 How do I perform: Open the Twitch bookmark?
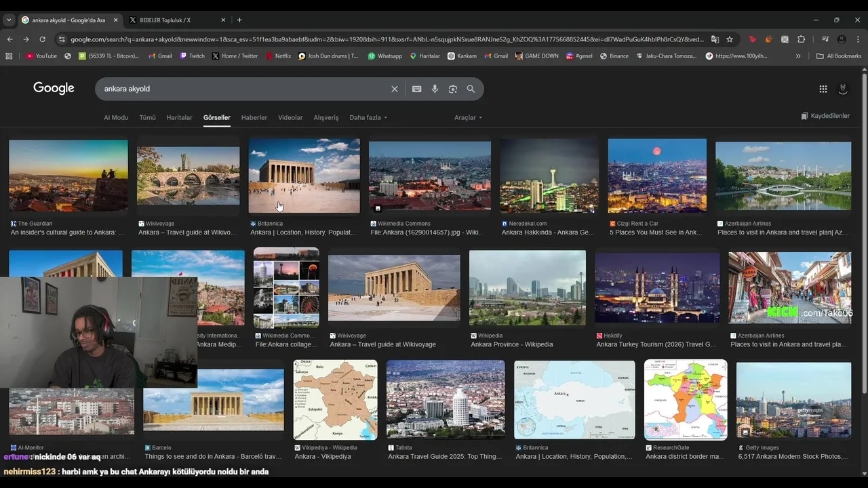(x=192, y=56)
